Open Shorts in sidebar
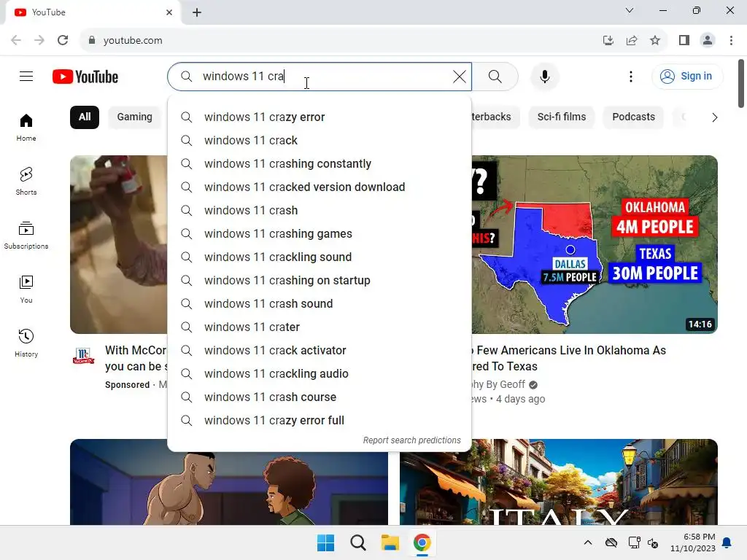Viewport: 747px width, 560px height. [26, 181]
